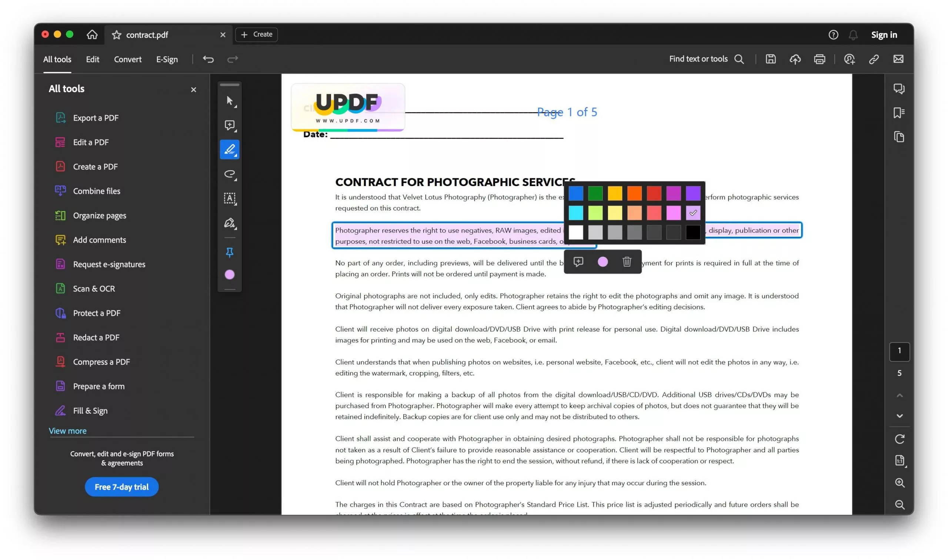The height and width of the screenshot is (560, 948).
Task: Print the contract document
Action: click(x=820, y=59)
